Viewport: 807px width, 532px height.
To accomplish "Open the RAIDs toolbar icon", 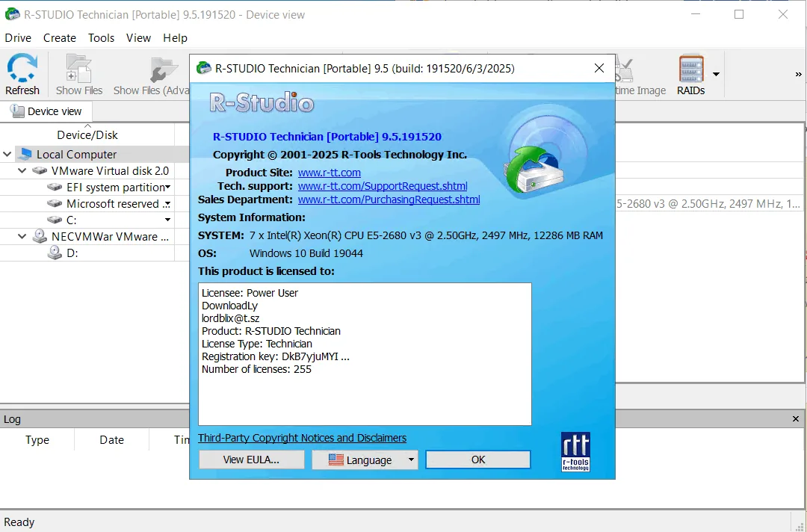I will 690,69.
